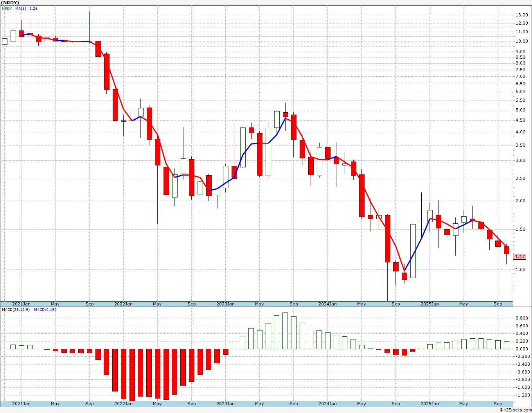This screenshot has width=532, height=413.
Task: Click the 7.50 price axis label
Action: tap(520, 70)
